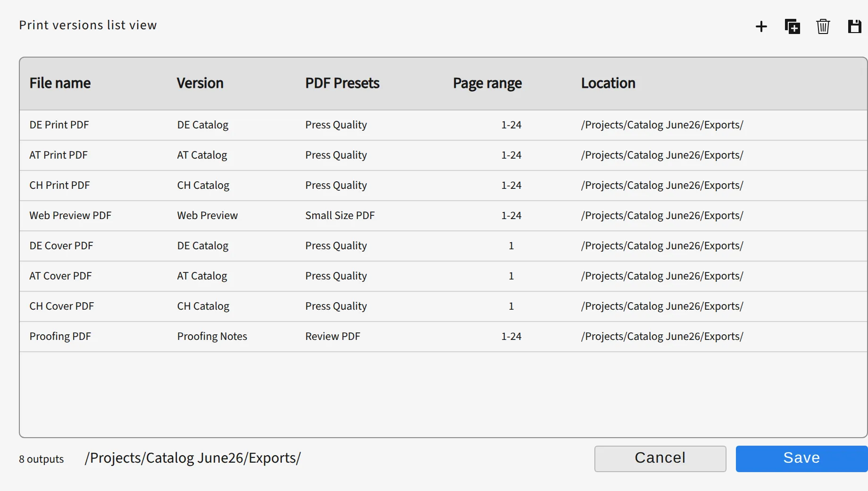Viewport: 868px width, 491px height.
Task: Click the DE Print PDF row's DE Catalog version
Action: tap(202, 125)
